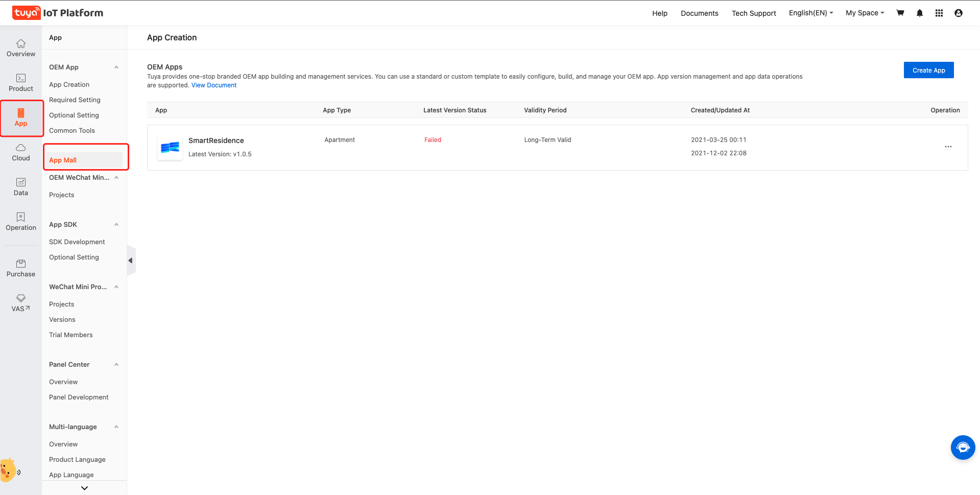Select App Creation in the menu
The width and height of the screenshot is (980, 495).
[x=69, y=84]
